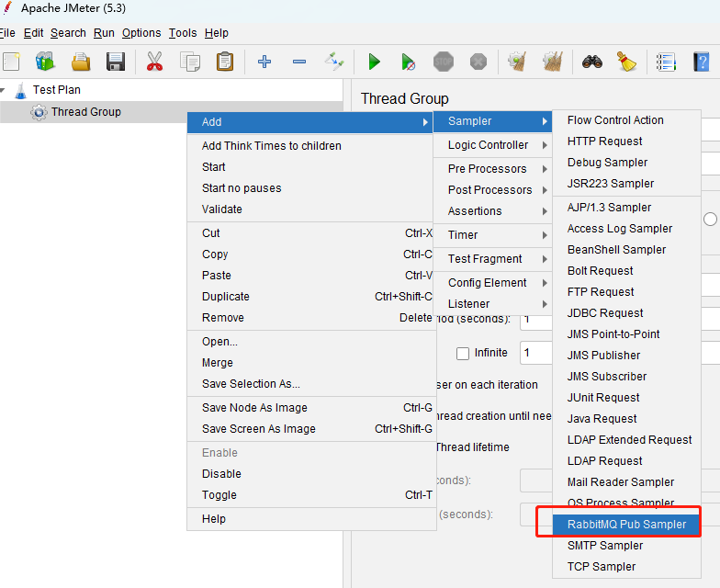Select the Test Plan flask icon
This screenshot has width=720, height=588.
[x=20, y=90]
